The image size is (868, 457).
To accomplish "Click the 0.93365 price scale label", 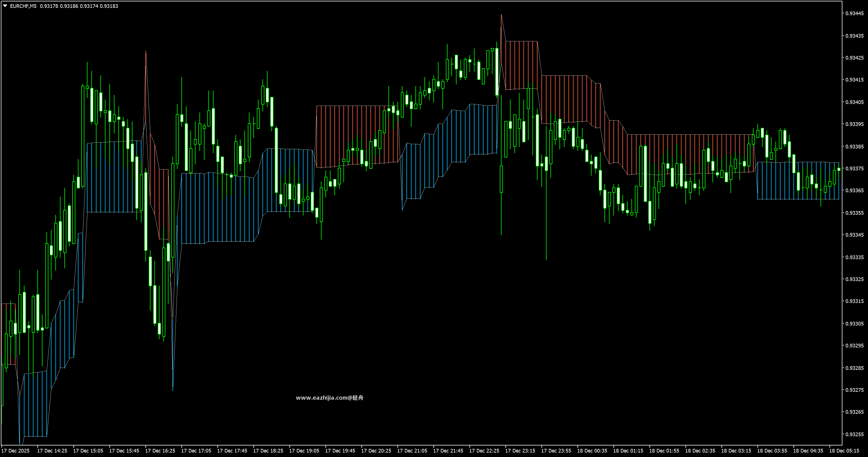I will tap(854, 190).
